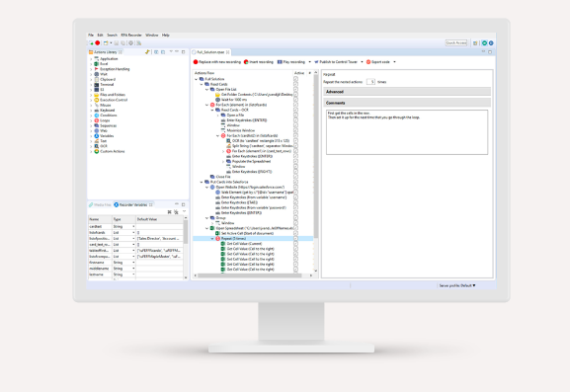This screenshot has width=570, height=392.
Task: Click the Clipboard icon in Actions Library
Action: [97, 79]
